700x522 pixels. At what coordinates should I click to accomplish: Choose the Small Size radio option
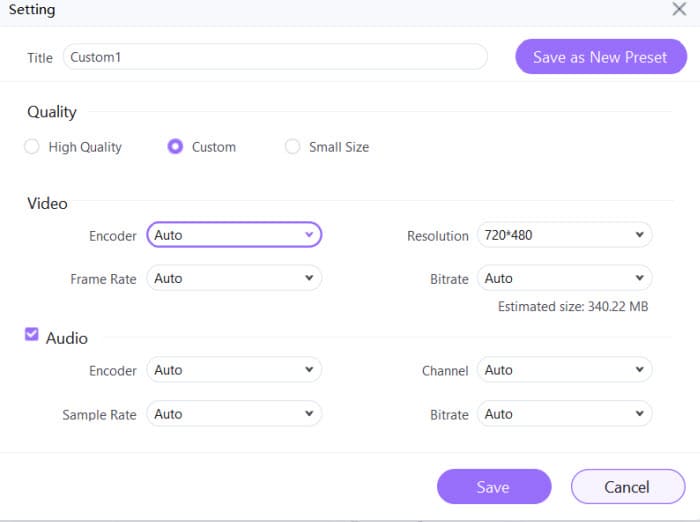(292, 146)
